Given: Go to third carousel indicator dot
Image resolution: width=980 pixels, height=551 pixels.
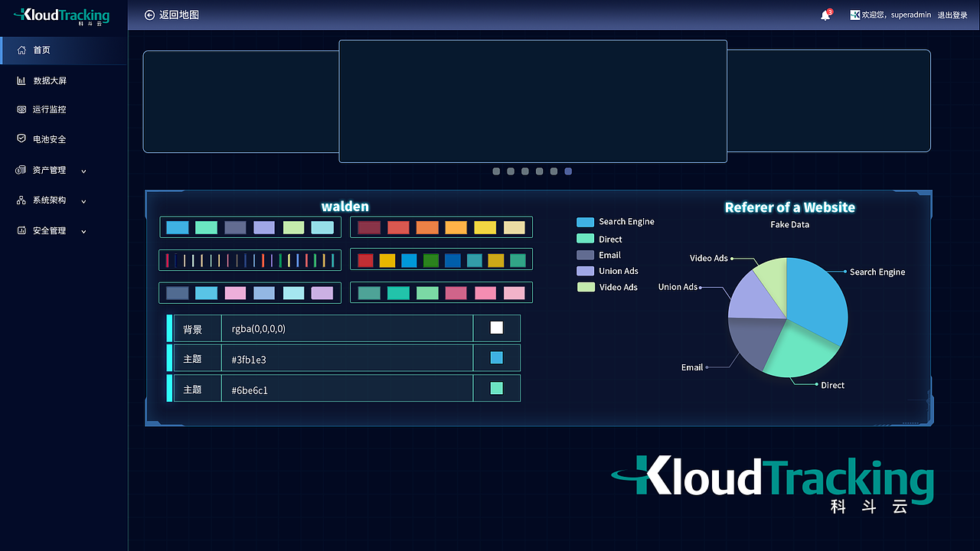Looking at the screenshot, I should pyautogui.click(x=525, y=171).
